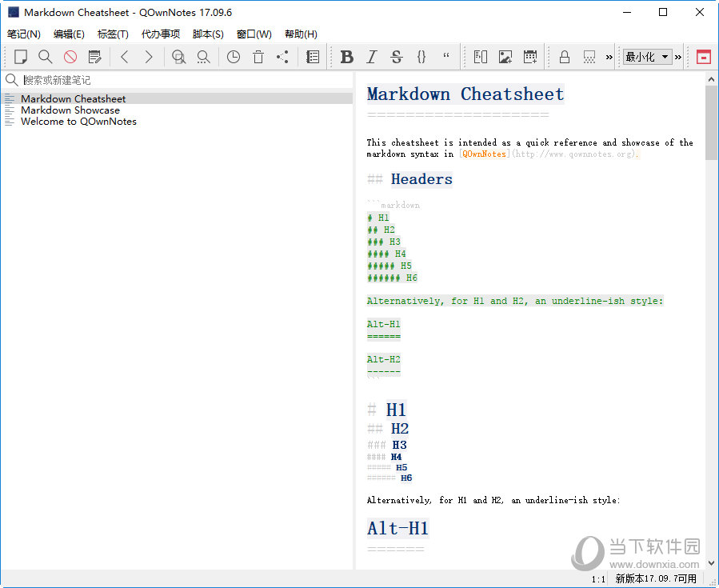
Task: Click the green '###### H6' code line
Action: click(392, 278)
